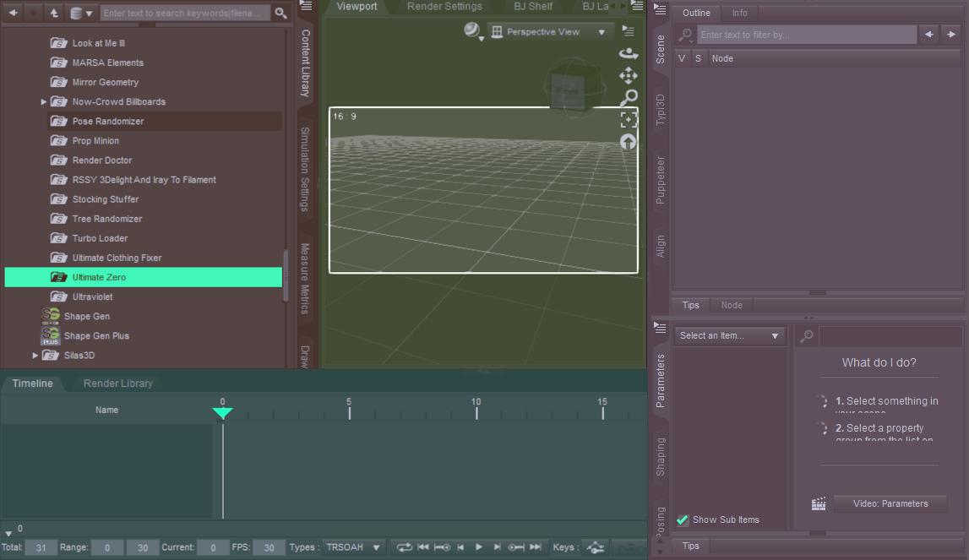Toggle timeline loop playback

(404, 547)
